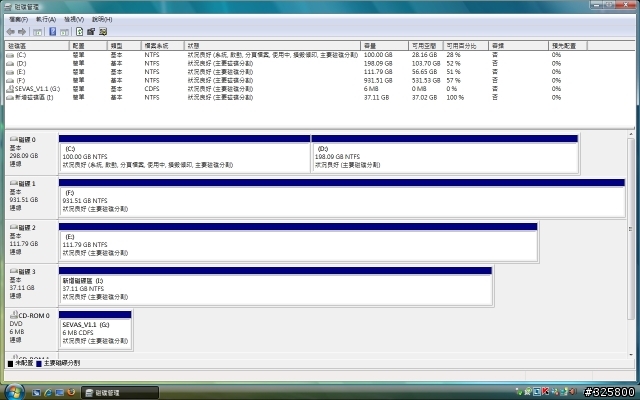Click the '0 MB' free space cell
This screenshot has height=400, width=640.
[419, 89]
